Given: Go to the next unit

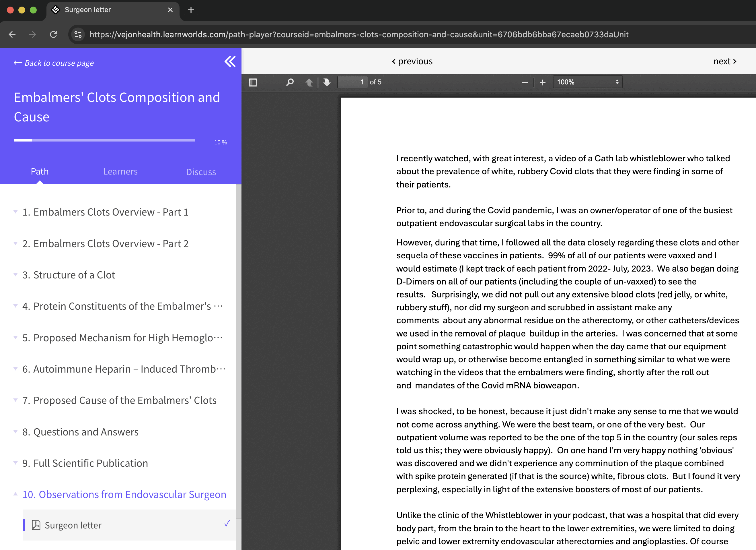Looking at the screenshot, I should point(725,61).
